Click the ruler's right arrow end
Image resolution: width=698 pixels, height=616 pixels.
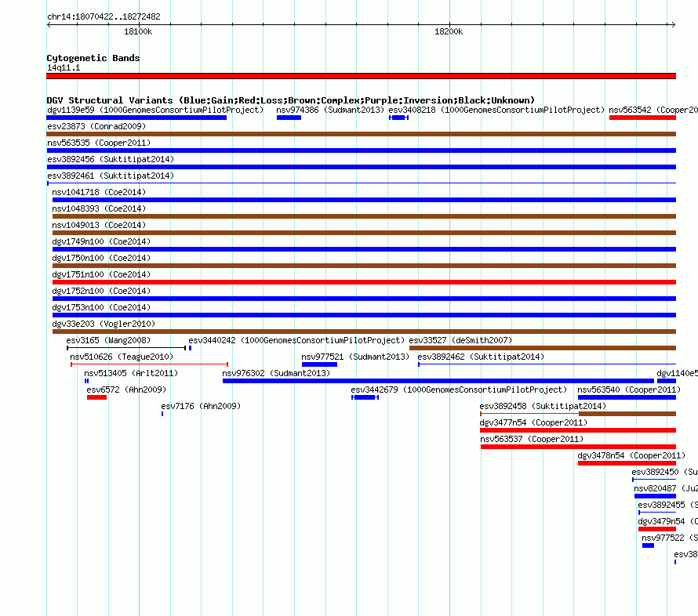674,24
